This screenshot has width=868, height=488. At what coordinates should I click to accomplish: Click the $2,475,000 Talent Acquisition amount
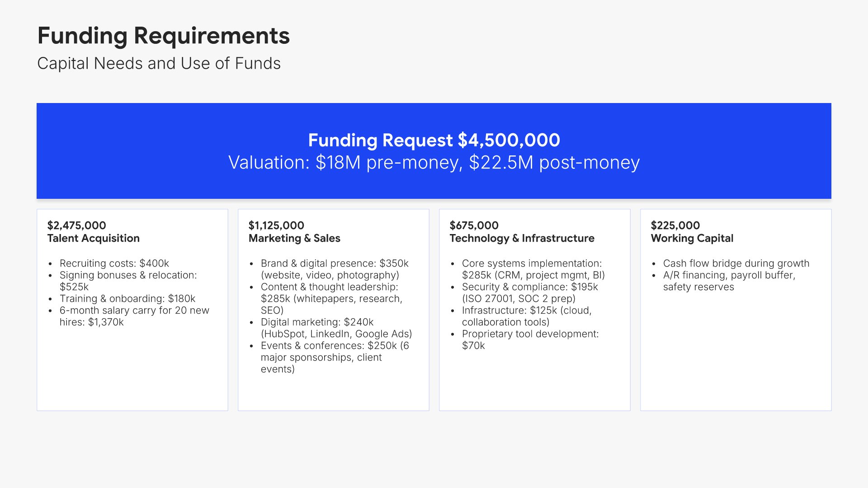click(76, 225)
